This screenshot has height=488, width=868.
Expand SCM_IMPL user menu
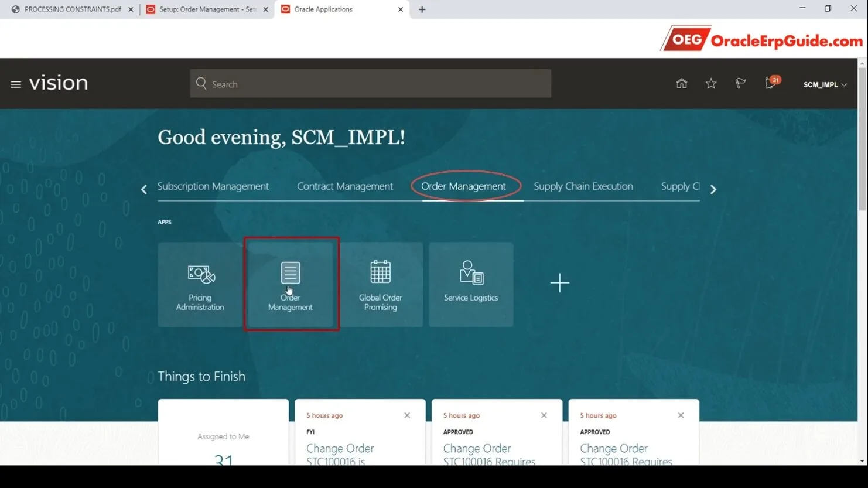pyautogui.click(x=825, y=84)
